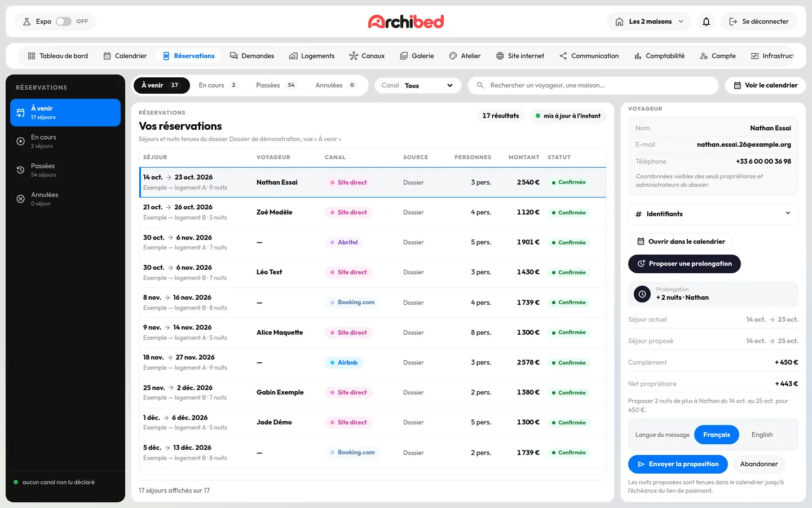
Task: Open the notifications bell
Action: 706,21
